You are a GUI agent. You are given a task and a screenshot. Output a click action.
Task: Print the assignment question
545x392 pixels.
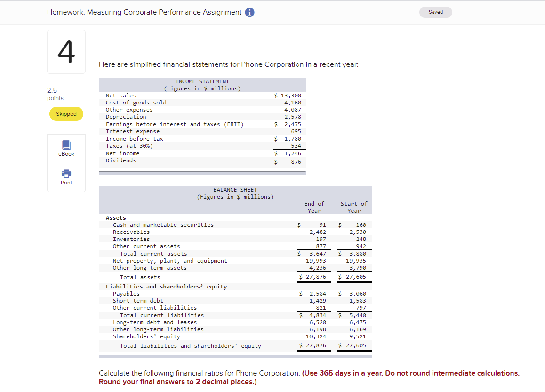pos(66,177)
